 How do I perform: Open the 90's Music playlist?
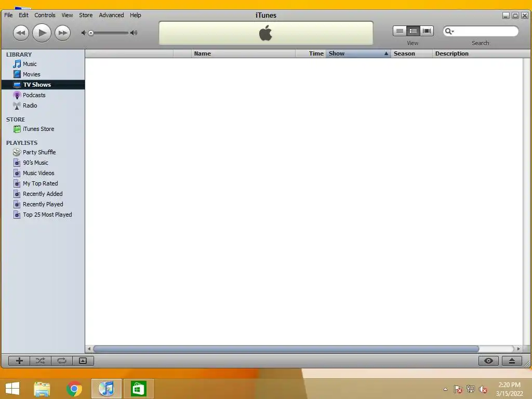[x=43, y=163]
